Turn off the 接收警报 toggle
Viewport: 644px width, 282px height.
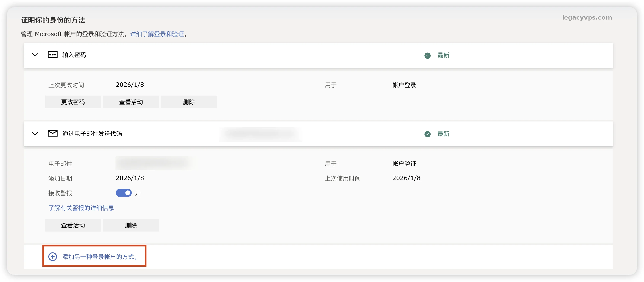pos(124,193)
